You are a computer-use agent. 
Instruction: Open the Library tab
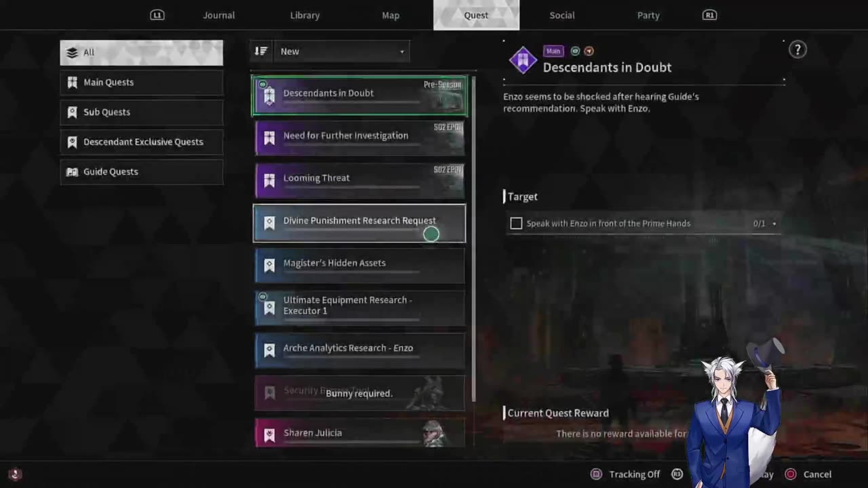coord(304,15)
